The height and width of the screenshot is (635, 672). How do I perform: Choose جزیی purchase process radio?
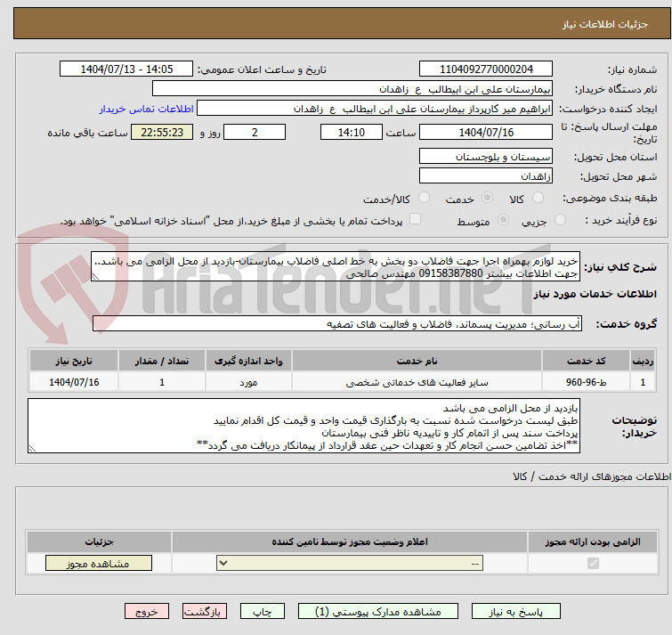click(x=560, y=220)
